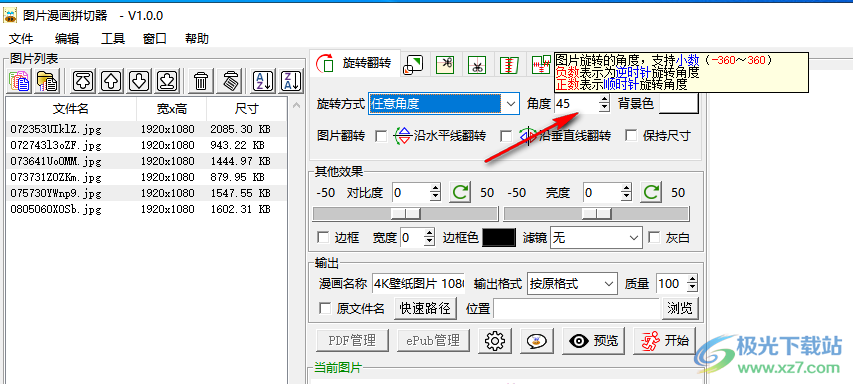
Task: Click the 边框色 black color swatch
Action: (x=499, y=238)
